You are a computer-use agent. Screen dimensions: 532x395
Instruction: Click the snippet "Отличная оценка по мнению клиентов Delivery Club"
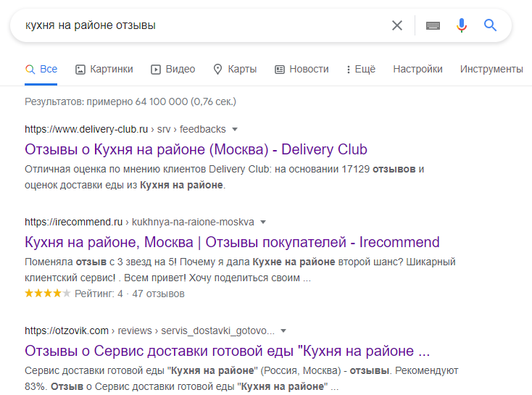coord(224,177)
